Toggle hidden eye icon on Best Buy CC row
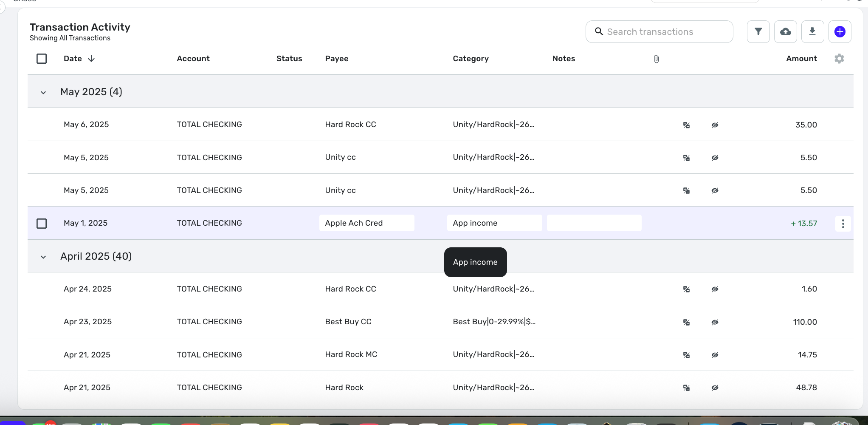The height and width of the screenshot is (425, 868). coord(715,322)
